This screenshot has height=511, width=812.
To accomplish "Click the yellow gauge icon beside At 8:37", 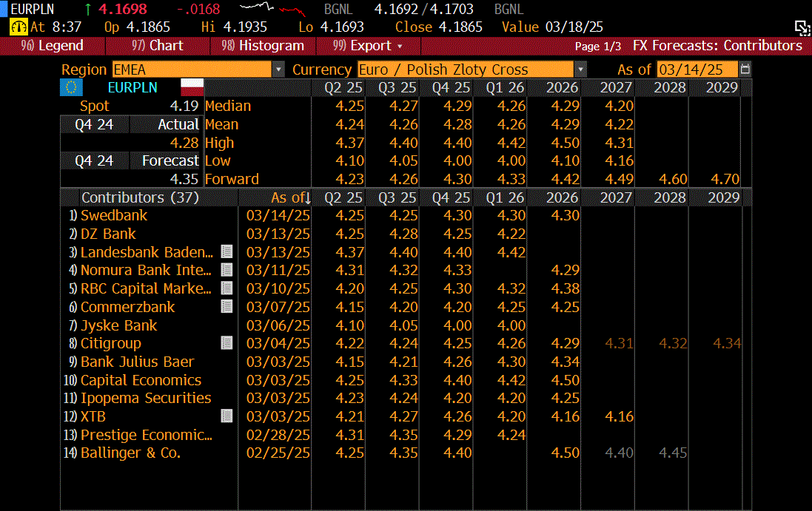I will point(19,27).
